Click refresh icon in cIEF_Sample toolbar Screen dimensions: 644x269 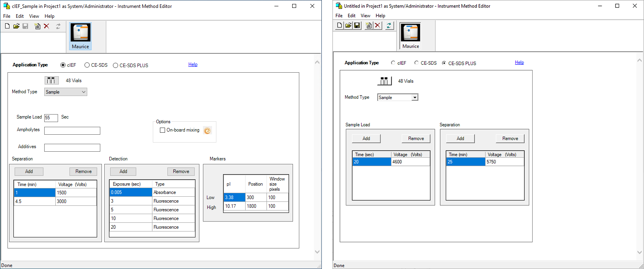tap(58, 26)
